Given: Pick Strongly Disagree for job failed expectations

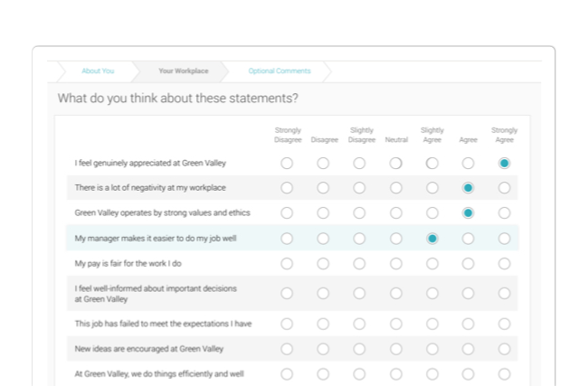Looking at the screenshot, I should click(x=287, y=324).
